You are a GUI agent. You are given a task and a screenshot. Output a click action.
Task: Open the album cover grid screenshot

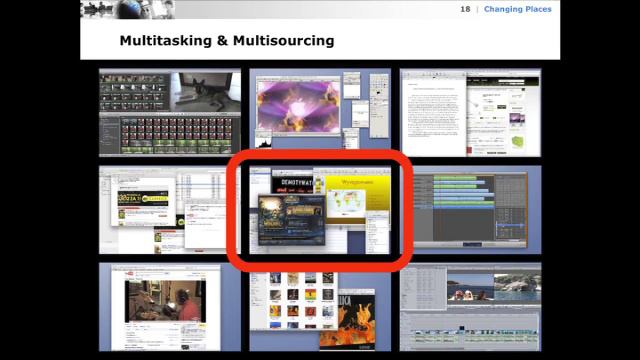(320, 307)
